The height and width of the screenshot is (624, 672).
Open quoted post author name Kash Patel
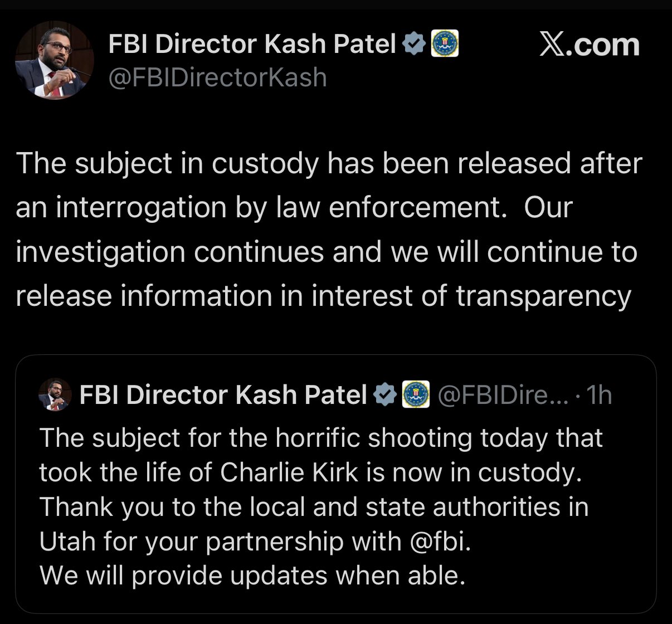(223, 394)
